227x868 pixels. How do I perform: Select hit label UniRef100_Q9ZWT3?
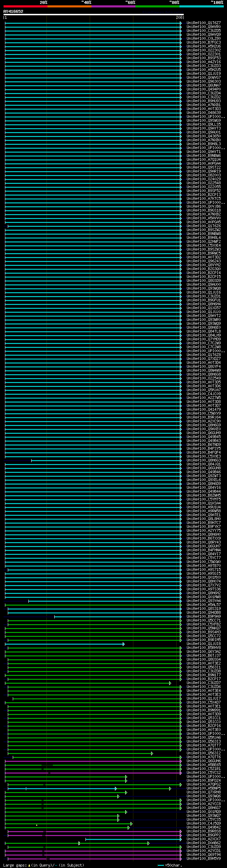click(204, 476)
